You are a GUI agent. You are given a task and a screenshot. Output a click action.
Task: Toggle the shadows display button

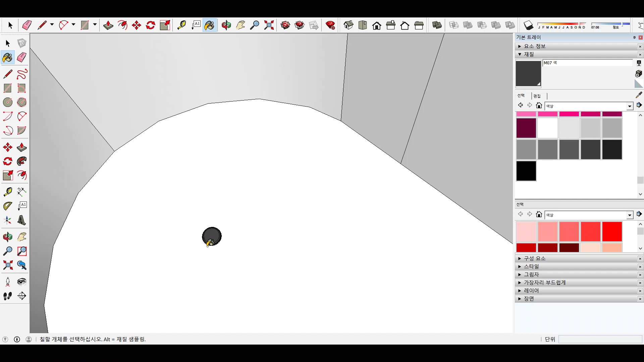[528, 25]
